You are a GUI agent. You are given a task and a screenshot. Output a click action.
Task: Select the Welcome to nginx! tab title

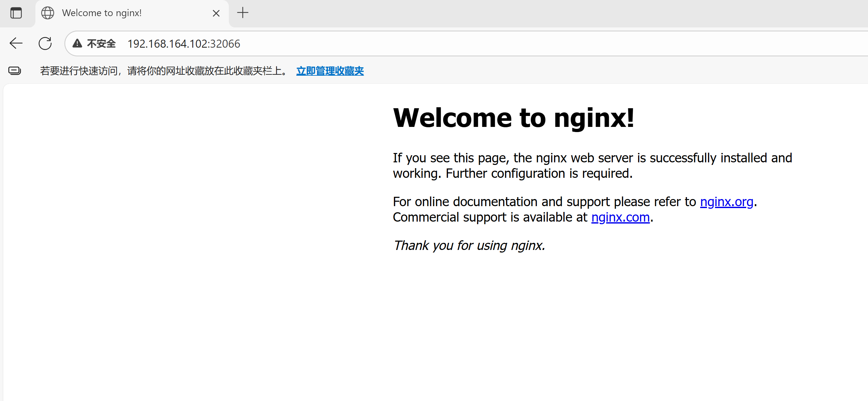click(102, 13)
